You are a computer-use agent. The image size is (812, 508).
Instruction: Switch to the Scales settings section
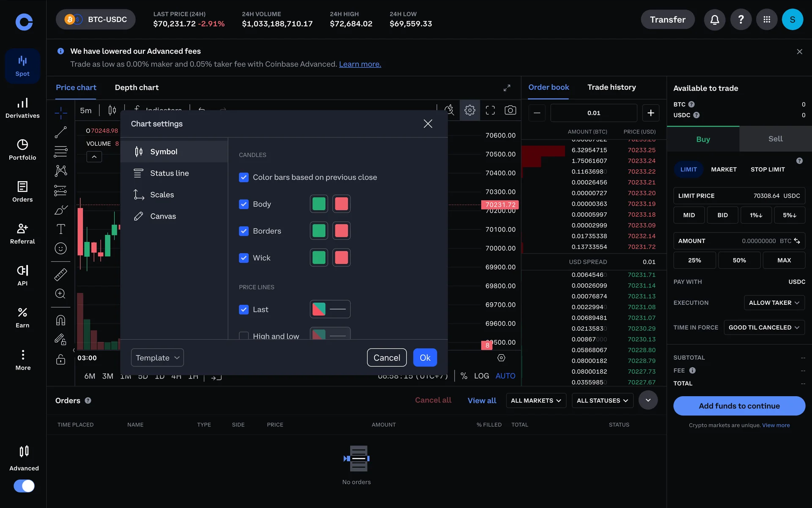click(x=162, y=195)
